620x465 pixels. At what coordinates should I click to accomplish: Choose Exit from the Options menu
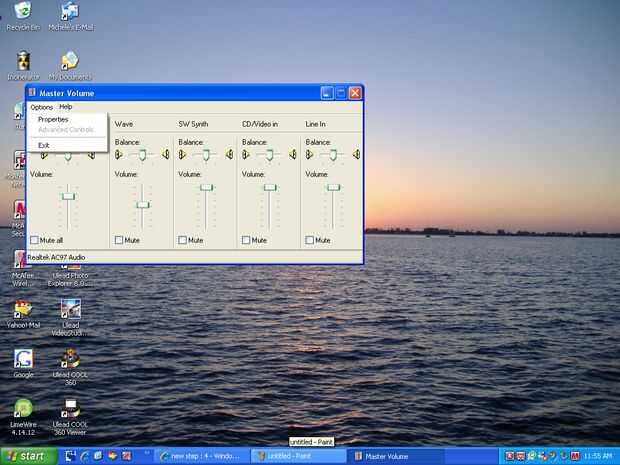click(67, 146)
